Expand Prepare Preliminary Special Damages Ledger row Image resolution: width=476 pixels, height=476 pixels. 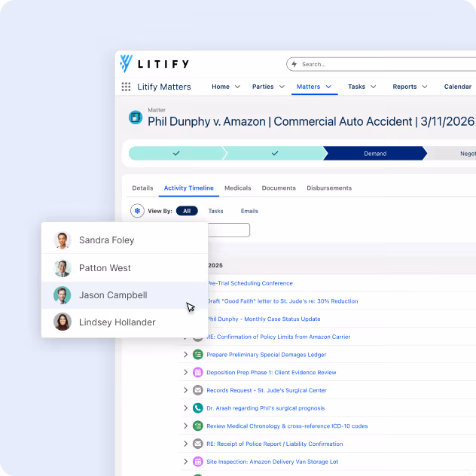point(185,354)
